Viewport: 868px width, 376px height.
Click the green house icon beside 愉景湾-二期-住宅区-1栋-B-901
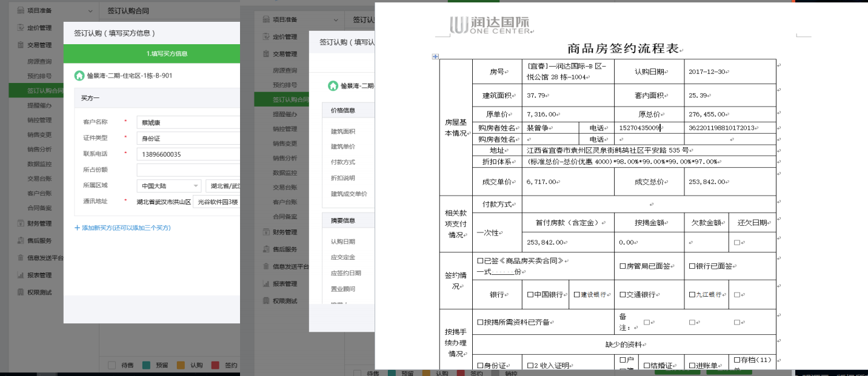pyautogui.click(x=79, y=76)
